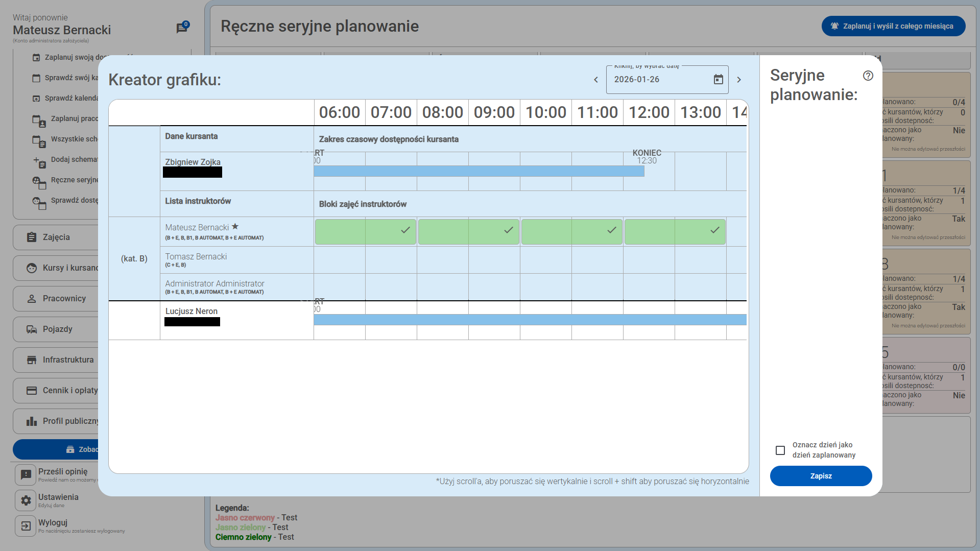
Task: Go to previous day with left chevron
Action: (595, 79)
